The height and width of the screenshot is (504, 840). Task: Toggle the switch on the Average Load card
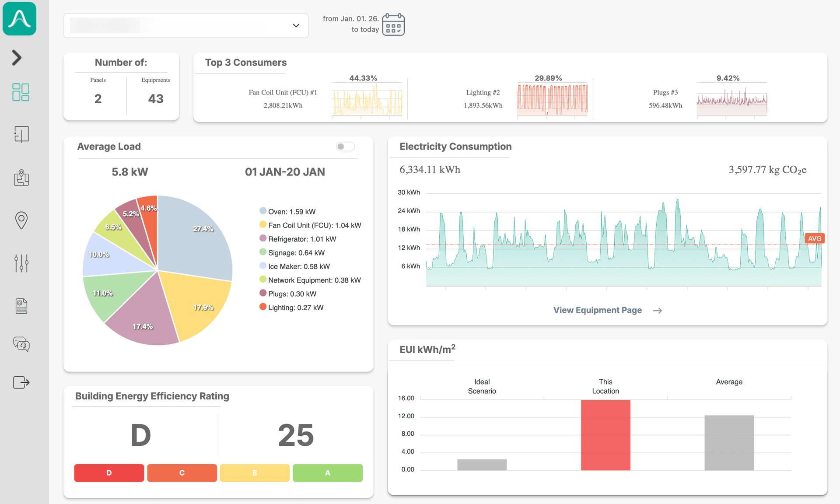[345, 147]
